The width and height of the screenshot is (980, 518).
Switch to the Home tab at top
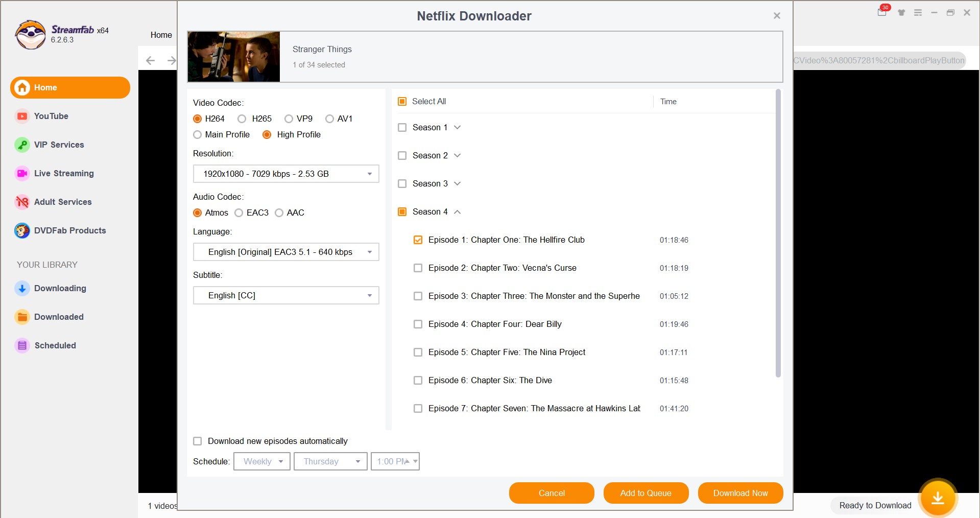point(161,35)
